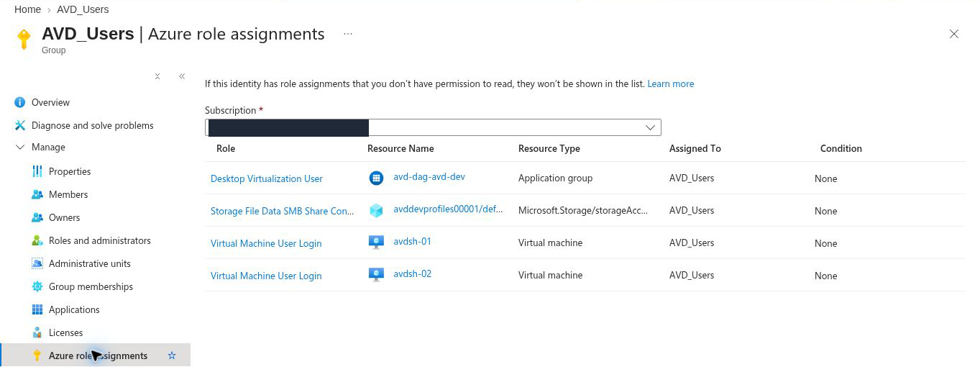Click the Resource Name column header
Screen dimensions: 980x367
pyautogui.click(x=400, y=148)
